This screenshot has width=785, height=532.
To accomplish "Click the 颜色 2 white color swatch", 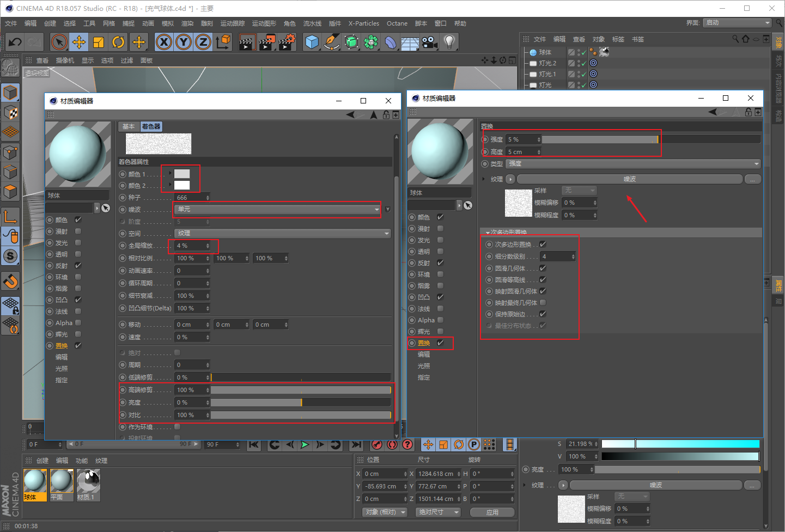I will [182, 185].
